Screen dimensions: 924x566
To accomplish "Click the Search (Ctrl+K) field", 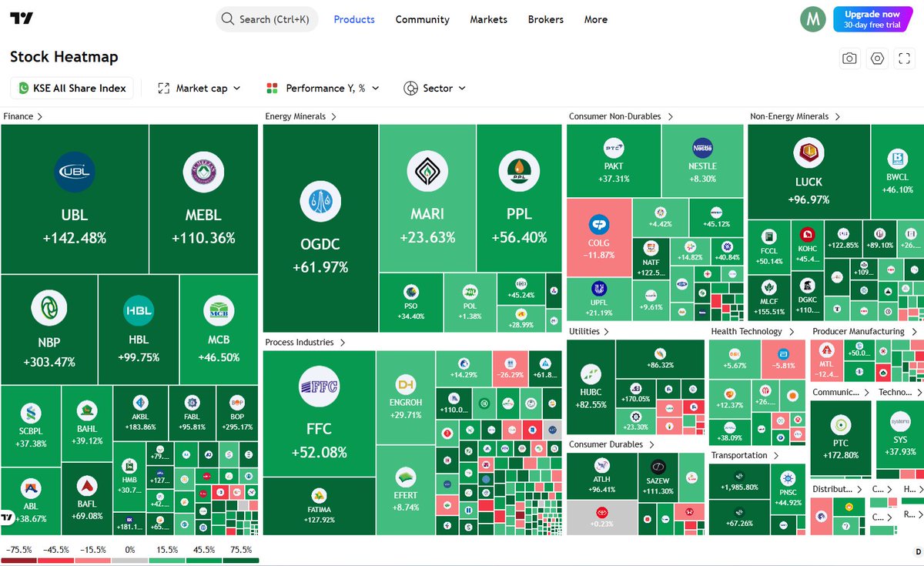I will [266, 19].
